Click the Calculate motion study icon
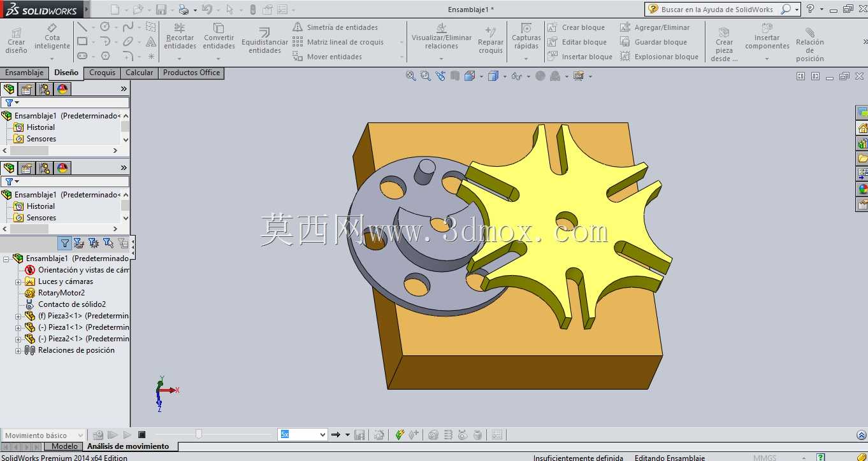 (x=98, y=435)
